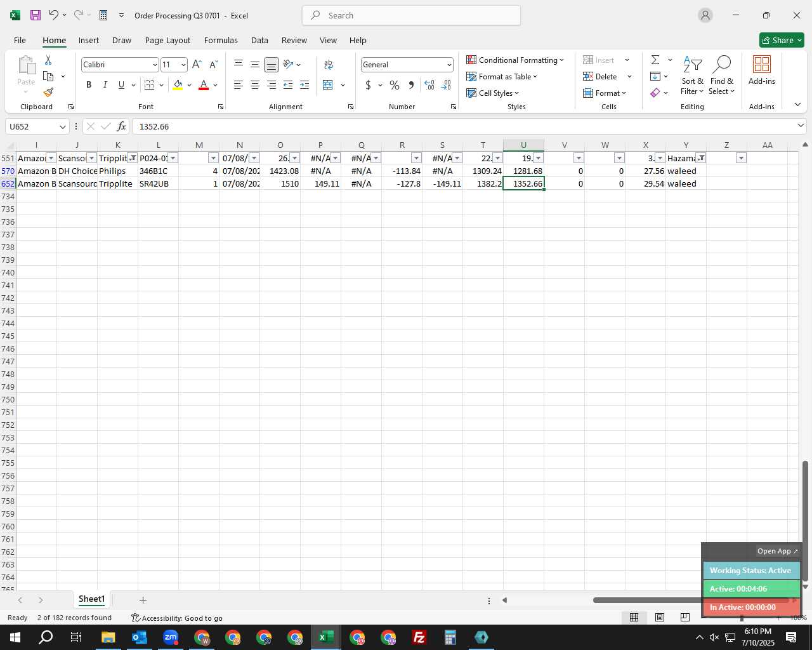Click Increase Font Size icon
This screenshot has width=812, height=650.
pos(197,64)
